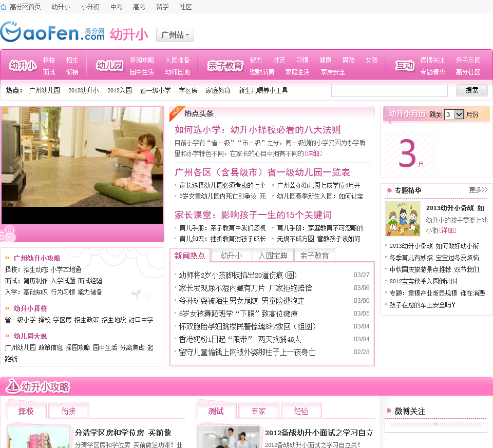Image resolution: width=493 pixels, height=448 pixels.
Task: Switch to the 亲子教育 news tab
Action: 314,256
